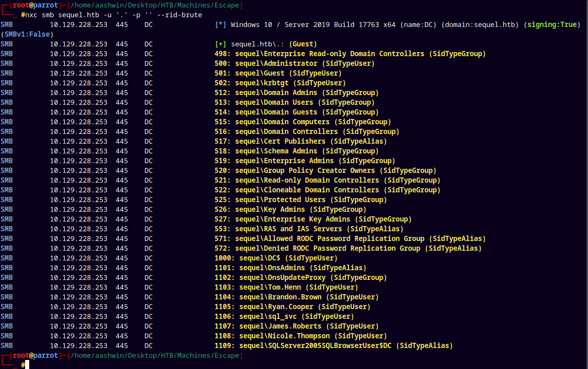Click the 520 Group Policy Creator Owners entry

(x=326, y=171)
